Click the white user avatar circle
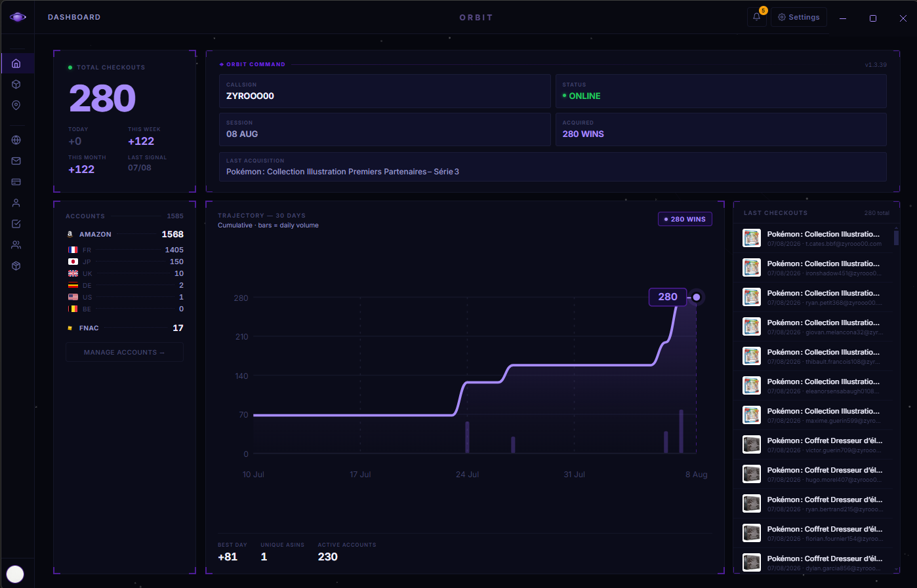 pos(15,574)
